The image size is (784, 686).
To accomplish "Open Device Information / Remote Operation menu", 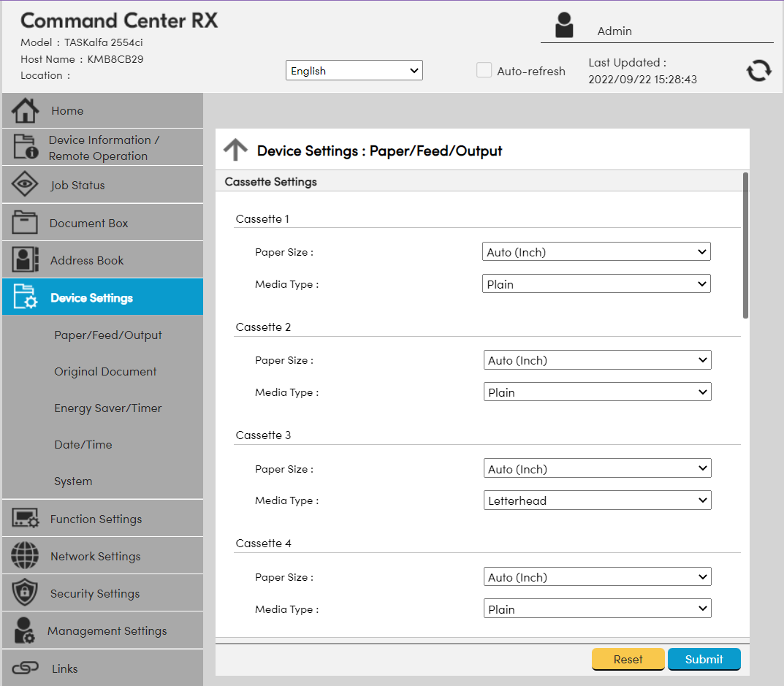I will click(102, 148).
